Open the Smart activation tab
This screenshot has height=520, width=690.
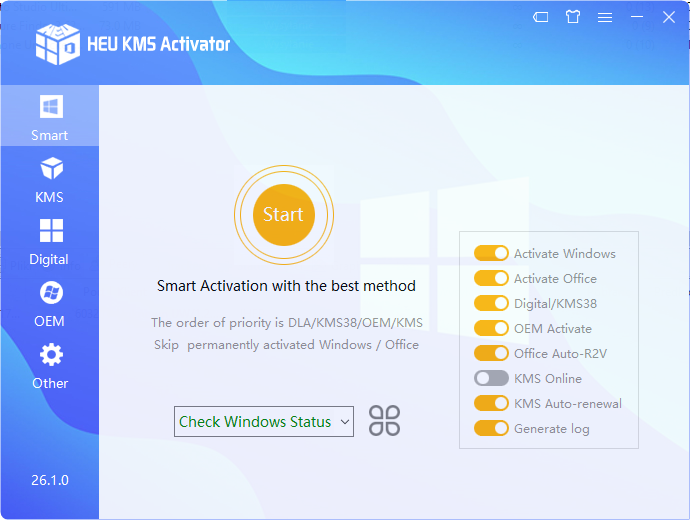click(50, 116)
